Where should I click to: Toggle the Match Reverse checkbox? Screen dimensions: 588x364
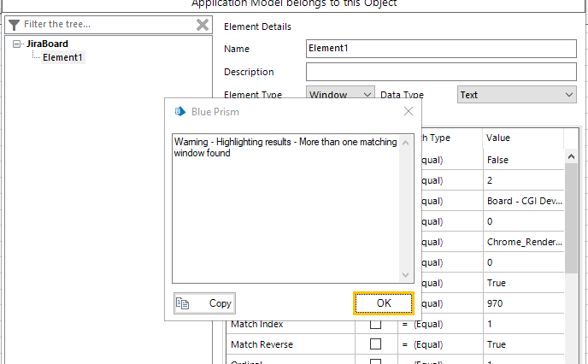(x=375, y=344)
